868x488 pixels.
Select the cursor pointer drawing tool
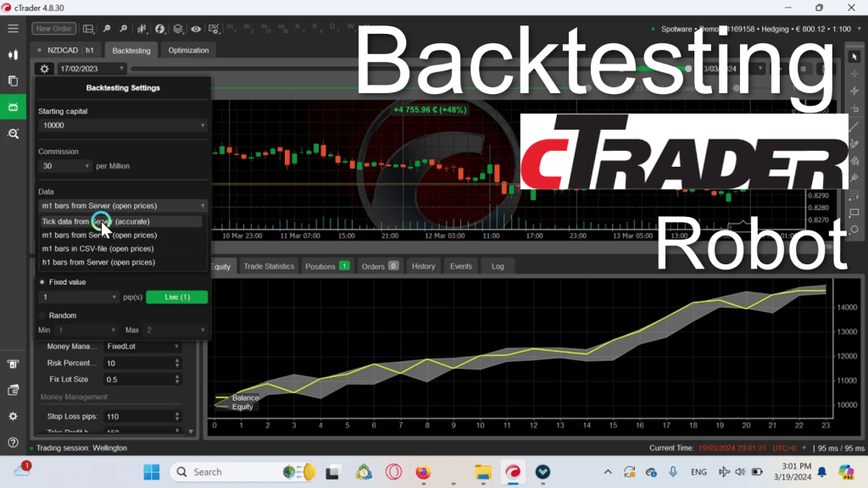tap(854, 57)
